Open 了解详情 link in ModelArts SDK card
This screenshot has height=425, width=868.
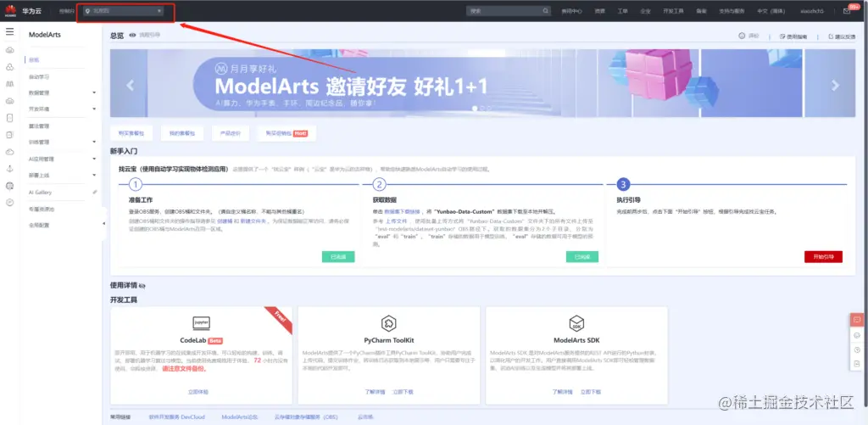click(x=562, y=392)
